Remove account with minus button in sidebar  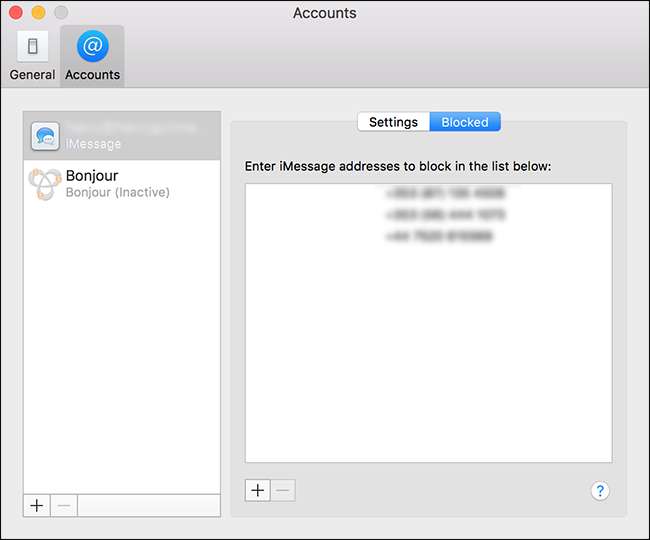coord(64,505)
